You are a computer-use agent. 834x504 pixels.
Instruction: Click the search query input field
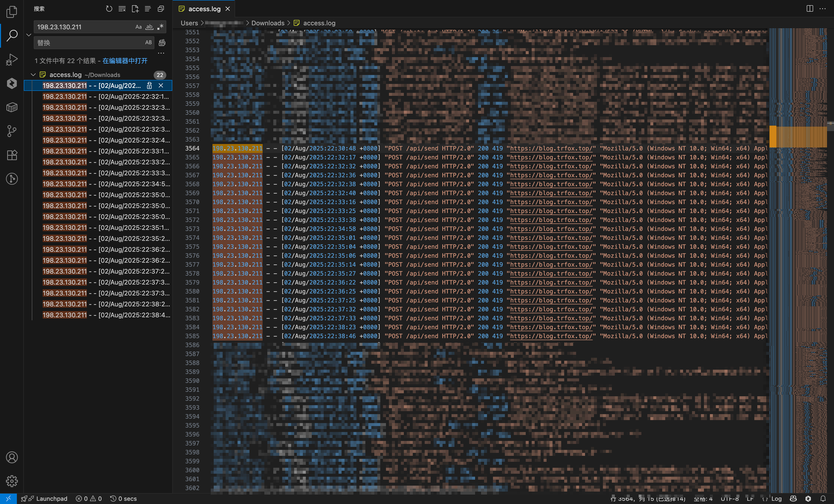coord(85,27)
